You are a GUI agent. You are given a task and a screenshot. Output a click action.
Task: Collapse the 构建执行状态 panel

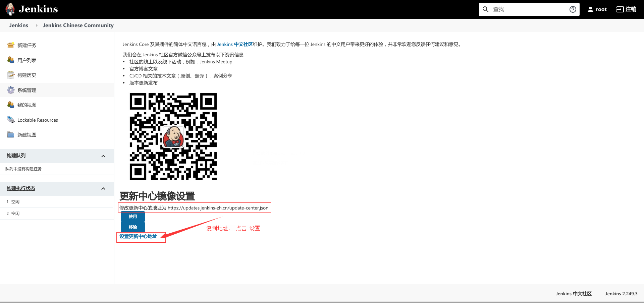tap(103, 189)
